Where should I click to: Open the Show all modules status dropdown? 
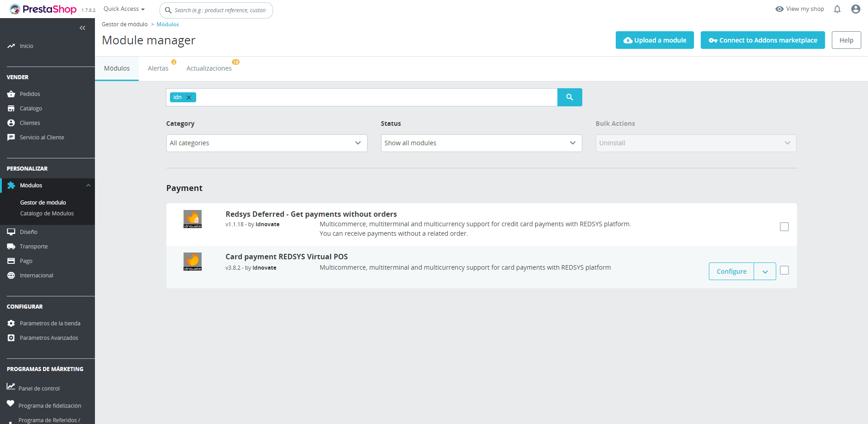481,143
